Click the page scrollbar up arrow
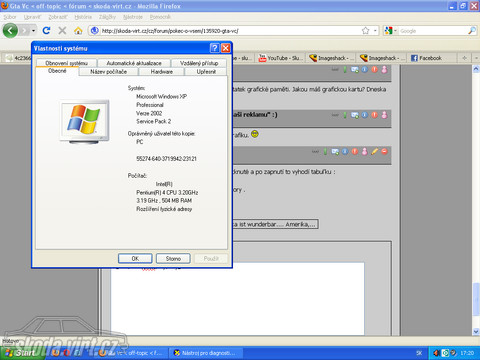The height and width of the screenshot is (360, 480). point(476,69)
